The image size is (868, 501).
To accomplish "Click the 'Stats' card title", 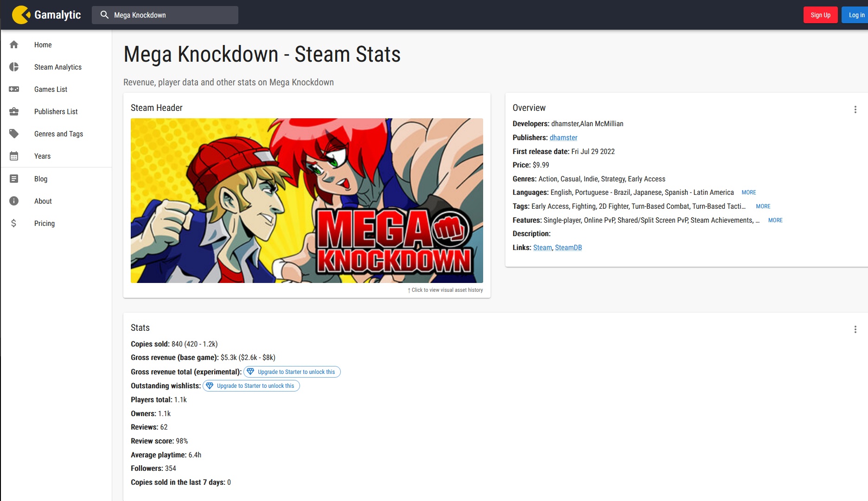I will click(140, 328).
